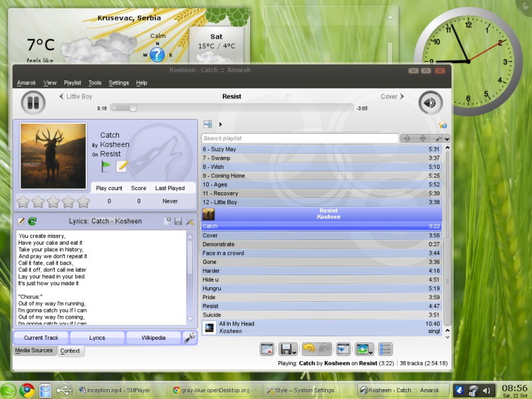Open the green application launcher
Viewport: 532px width, 399px height.
coord(8,391)
